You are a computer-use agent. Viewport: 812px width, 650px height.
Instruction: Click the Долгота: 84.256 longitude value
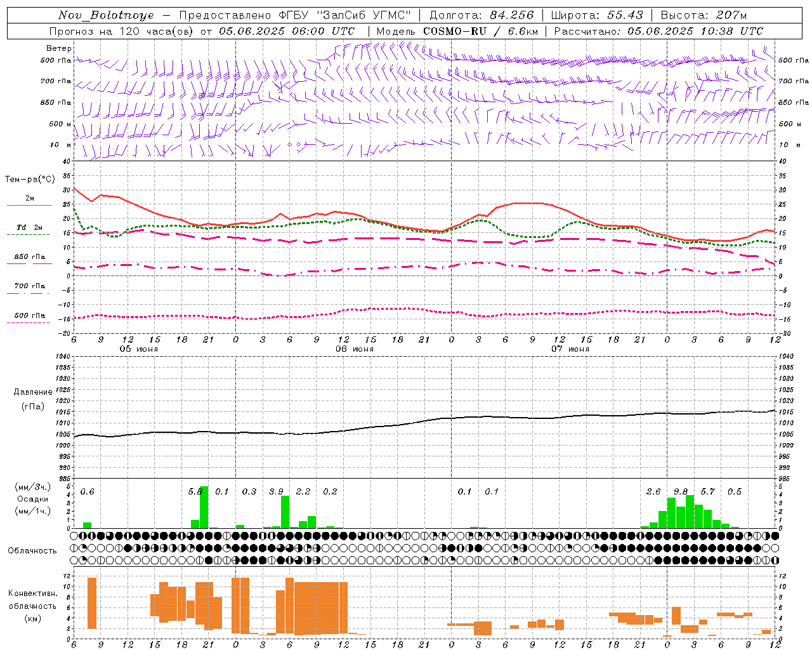481,15
